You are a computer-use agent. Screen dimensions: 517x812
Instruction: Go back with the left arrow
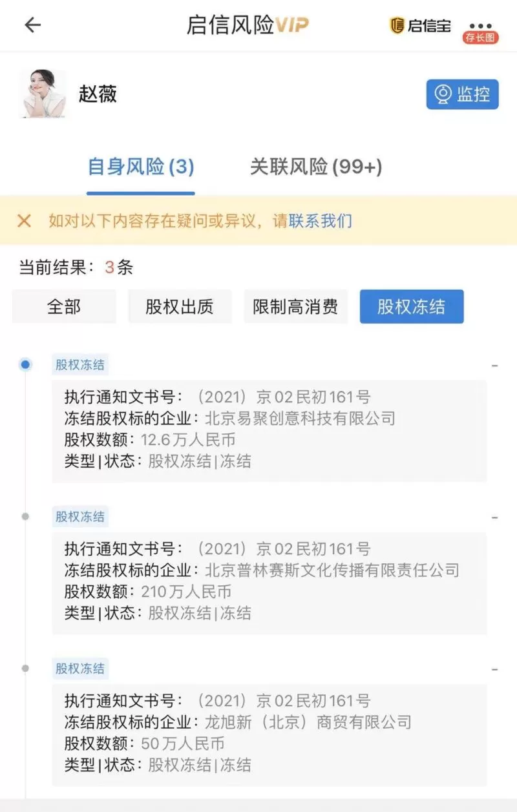(x=32, y=25)
